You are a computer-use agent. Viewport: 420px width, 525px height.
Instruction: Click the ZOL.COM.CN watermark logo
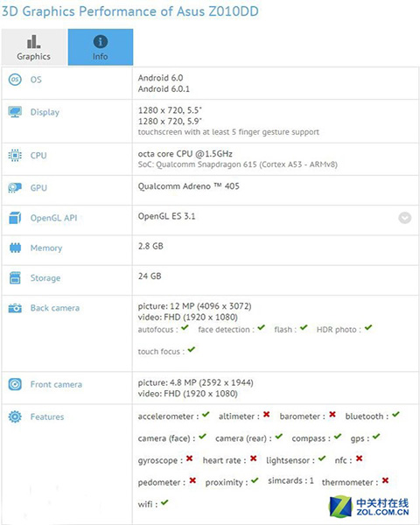click(x=368, y=507)
